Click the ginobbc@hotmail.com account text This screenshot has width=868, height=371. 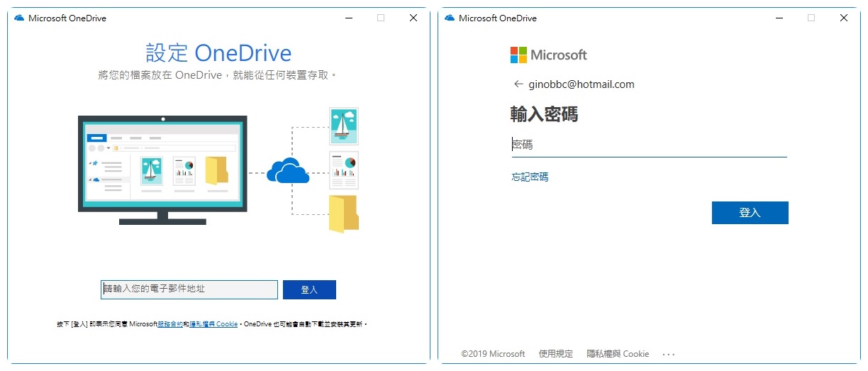582,84
